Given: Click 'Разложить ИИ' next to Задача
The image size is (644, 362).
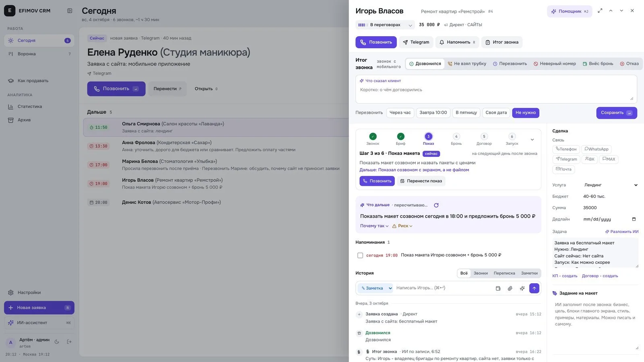Looking at the screenshot, I should pos(622,232).
